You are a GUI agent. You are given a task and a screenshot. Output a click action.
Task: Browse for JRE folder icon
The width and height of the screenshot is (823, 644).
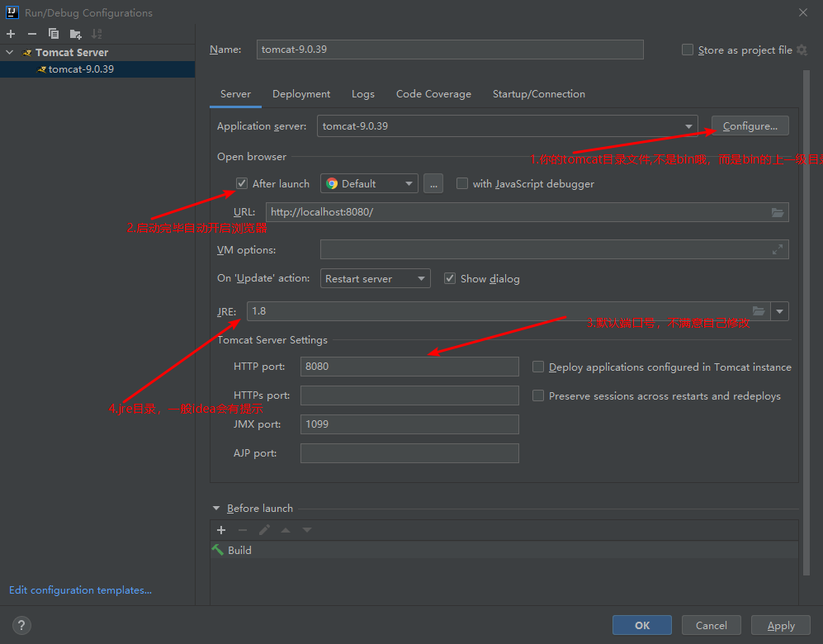pyautogui.click(x=759, y=311)
